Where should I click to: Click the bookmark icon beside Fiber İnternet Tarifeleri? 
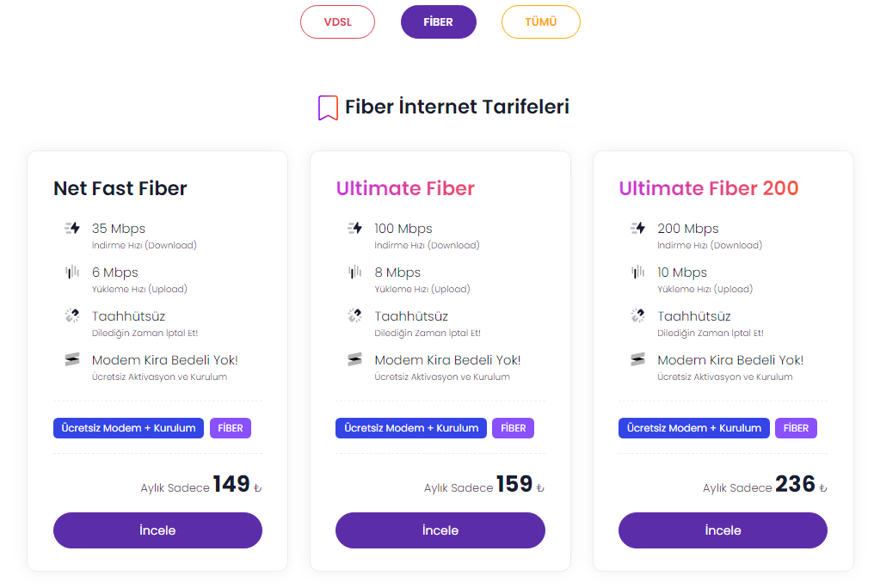tap(328, 107)
